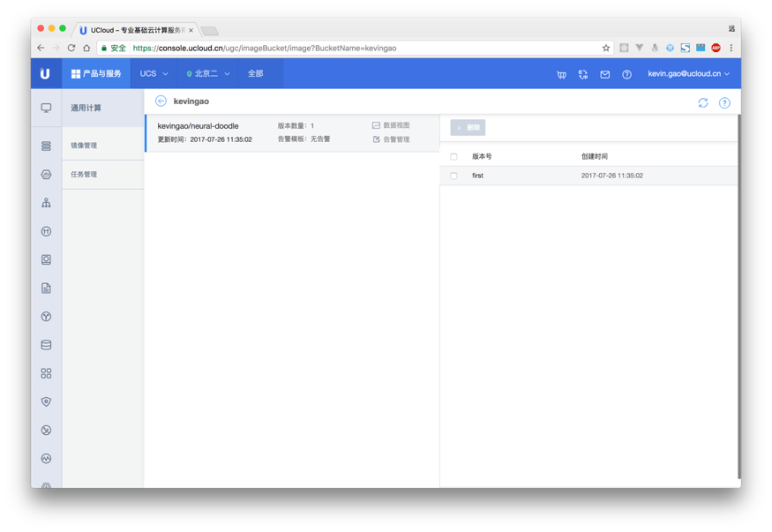Click creation time 2017-07-26 11:35:02 cell

(612, 176)
